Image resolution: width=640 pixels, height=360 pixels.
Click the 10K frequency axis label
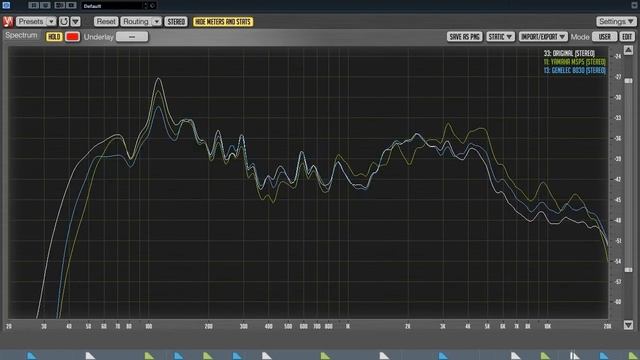(547, 326)
